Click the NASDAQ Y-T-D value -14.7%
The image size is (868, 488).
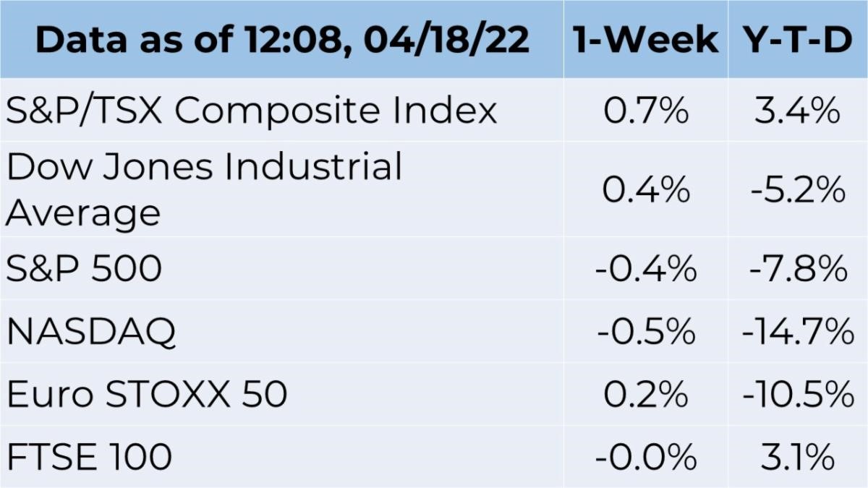[x=797, y=332]
